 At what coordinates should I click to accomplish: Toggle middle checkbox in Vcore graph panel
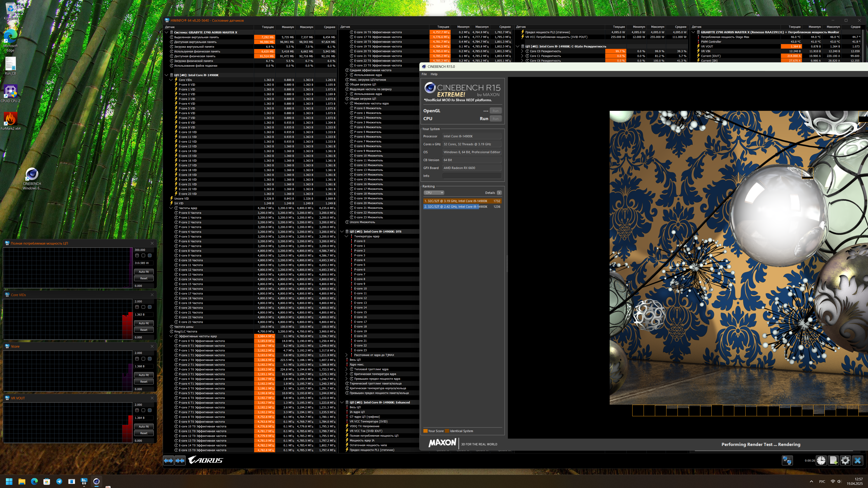pyautogui.click(x=143, y=359)
